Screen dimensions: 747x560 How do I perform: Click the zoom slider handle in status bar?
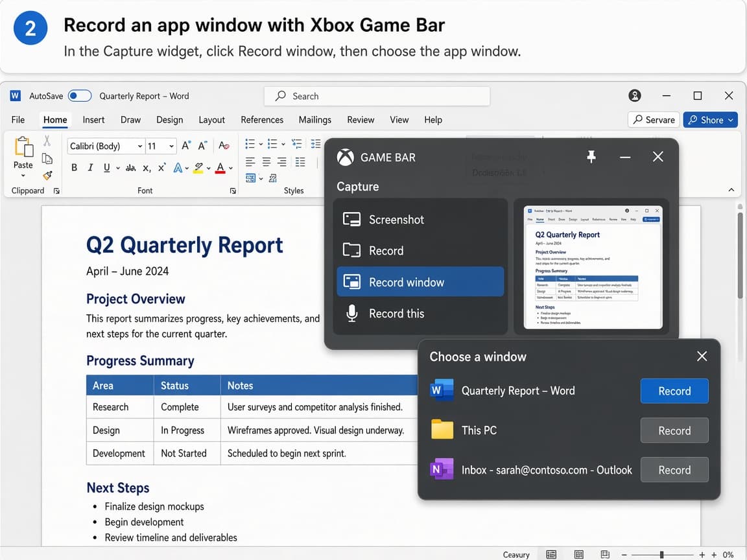661,555
